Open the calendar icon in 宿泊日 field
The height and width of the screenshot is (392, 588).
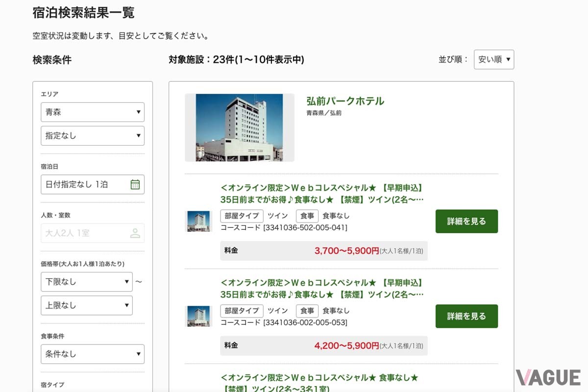(135, 184)
